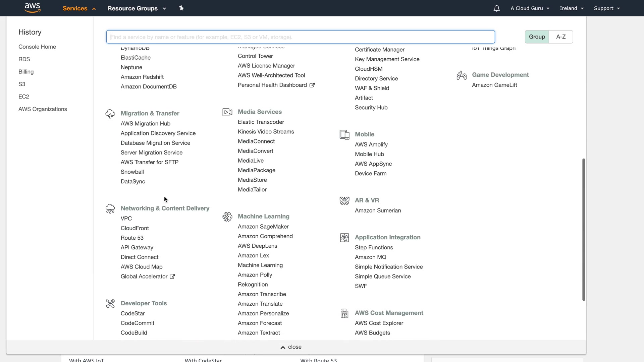Click the Developer Tools wrench icon
The height and width of the screenshot is (362, 644).
110,304
